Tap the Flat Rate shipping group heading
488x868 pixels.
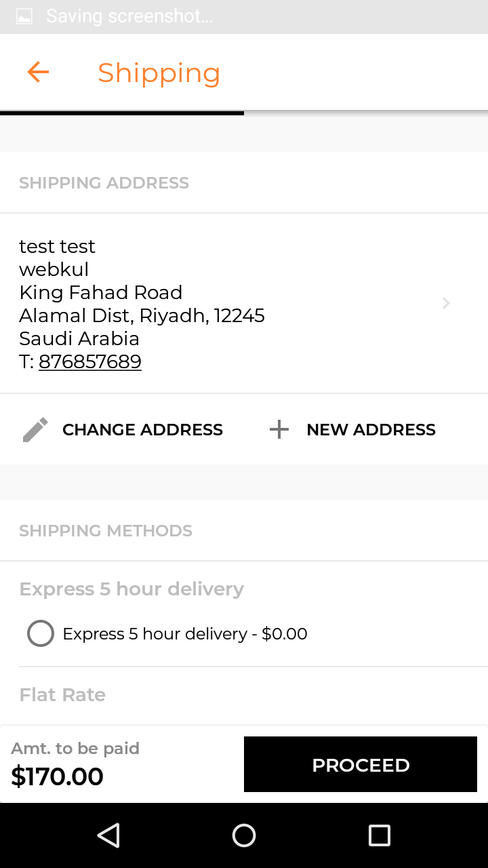pyautogui.click(x=62, y=695)
